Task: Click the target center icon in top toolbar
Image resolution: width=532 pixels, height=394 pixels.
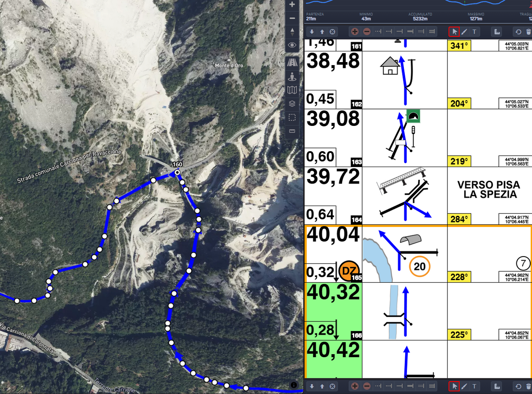Action: 332,32
